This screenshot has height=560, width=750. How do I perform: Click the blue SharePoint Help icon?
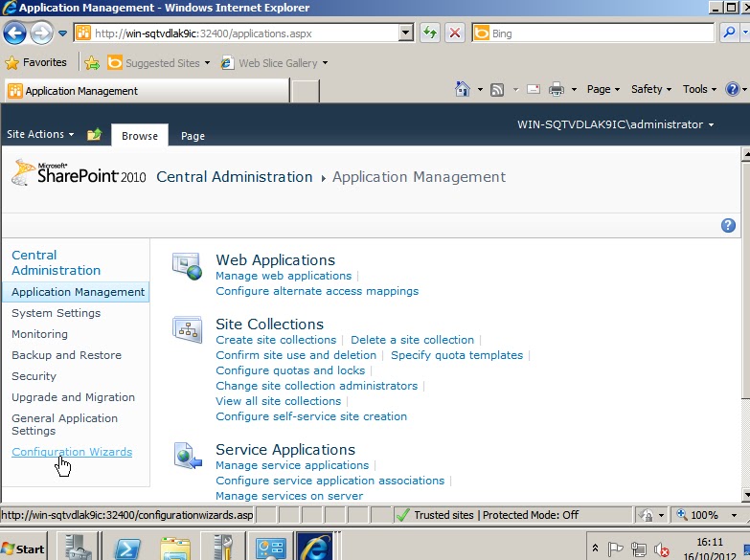pos(728,225)
